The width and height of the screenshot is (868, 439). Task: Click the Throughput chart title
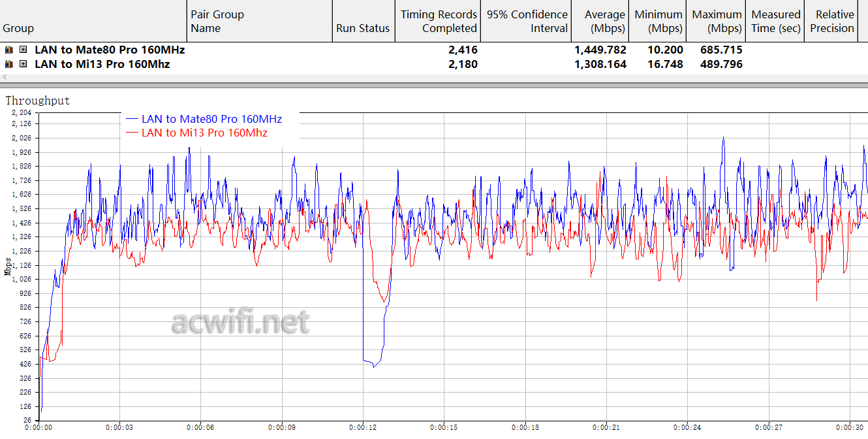click(37, 101)
